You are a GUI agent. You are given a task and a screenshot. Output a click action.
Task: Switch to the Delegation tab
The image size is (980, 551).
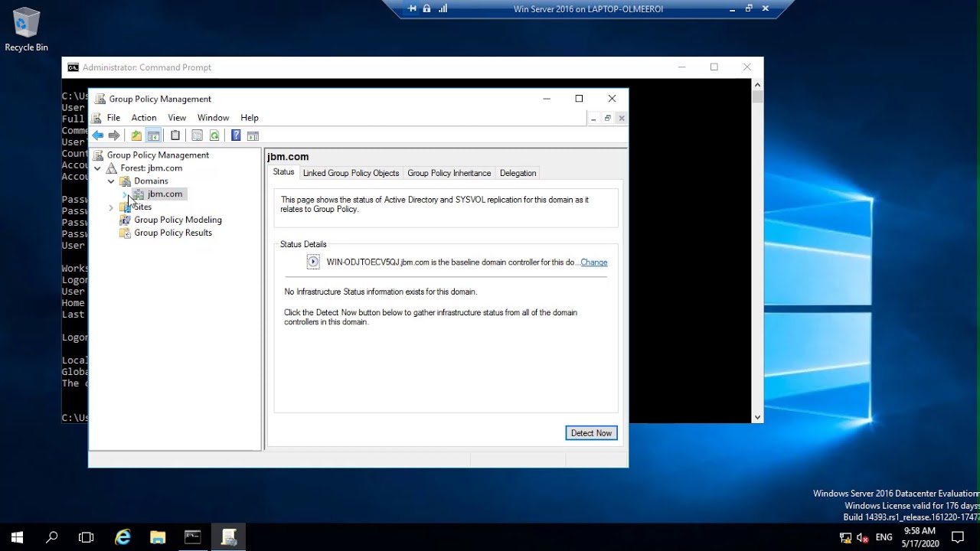coord(518,173)
